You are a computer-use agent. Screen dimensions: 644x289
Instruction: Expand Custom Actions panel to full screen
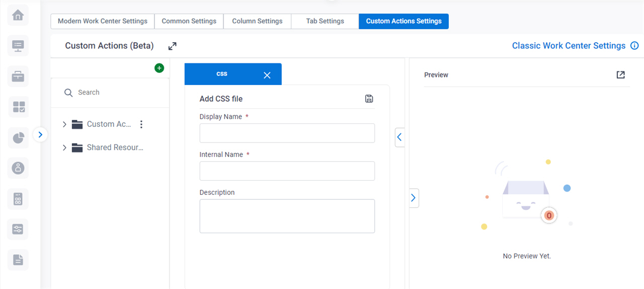tap(173, 46)
